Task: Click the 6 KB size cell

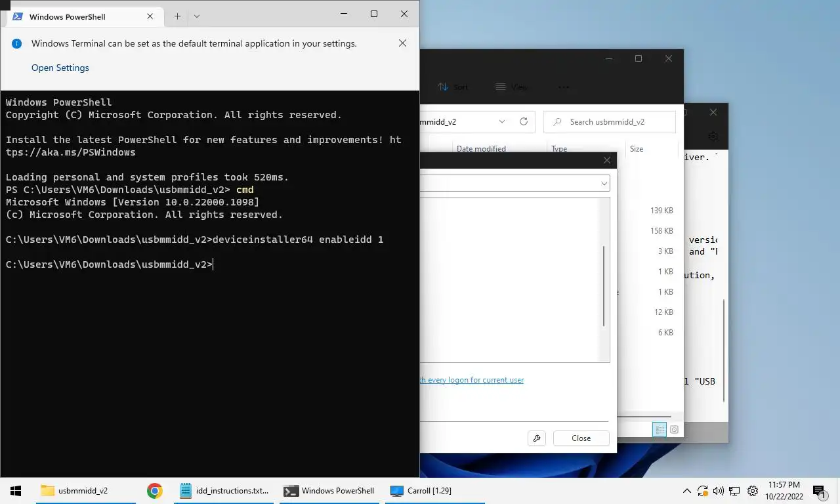Action: [x=665, y=333]
